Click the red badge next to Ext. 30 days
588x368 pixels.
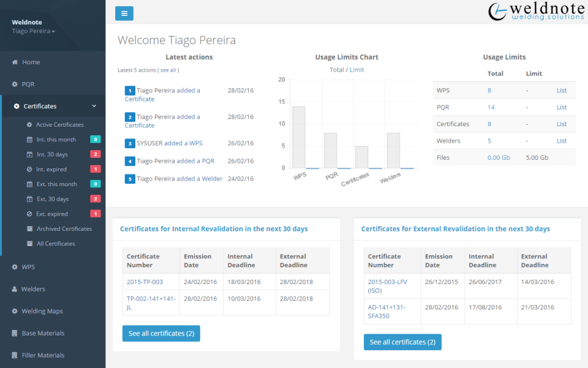click(x=96, y=199)
